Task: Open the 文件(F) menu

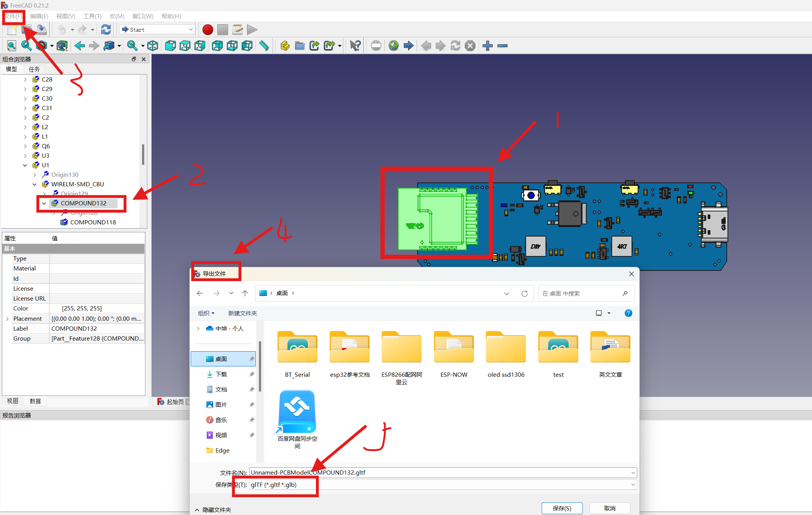Action: click(x=13, y=16)
